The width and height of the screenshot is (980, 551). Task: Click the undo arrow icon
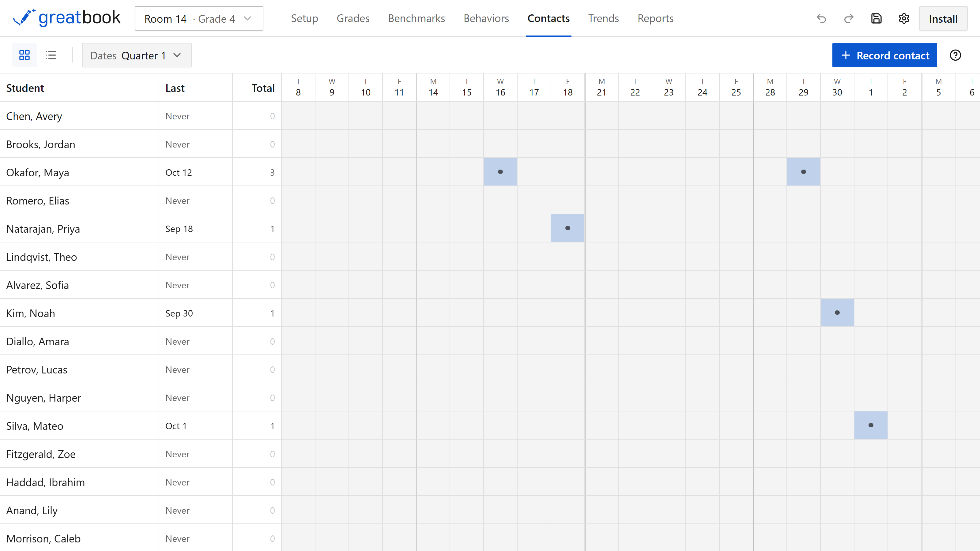[821, 18]
